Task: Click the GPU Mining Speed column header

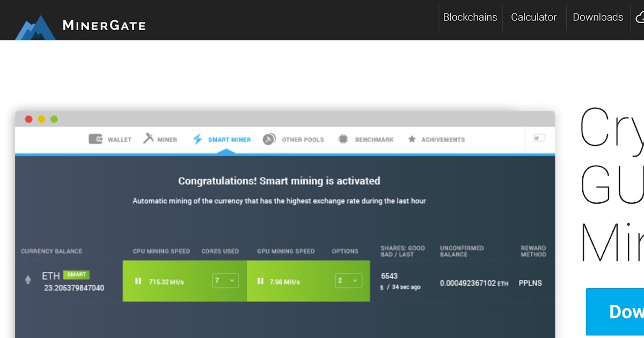Action: coord(286,251)
